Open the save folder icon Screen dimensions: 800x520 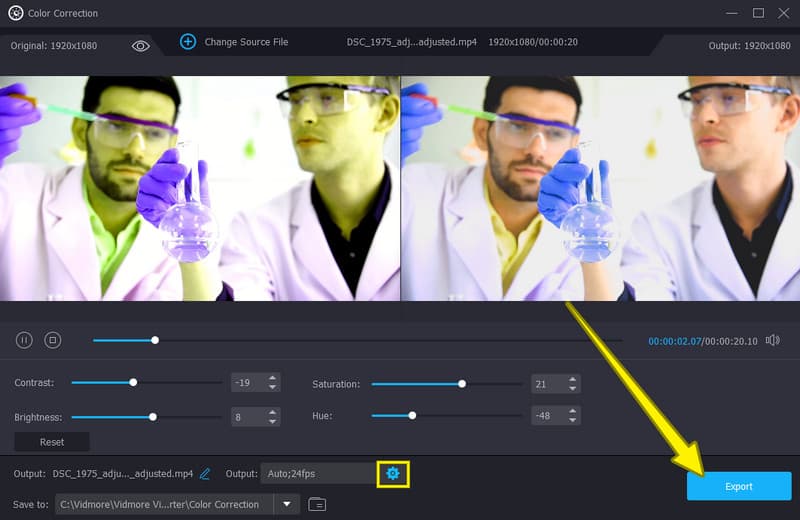pyautogui.click(x=317, y=504)
